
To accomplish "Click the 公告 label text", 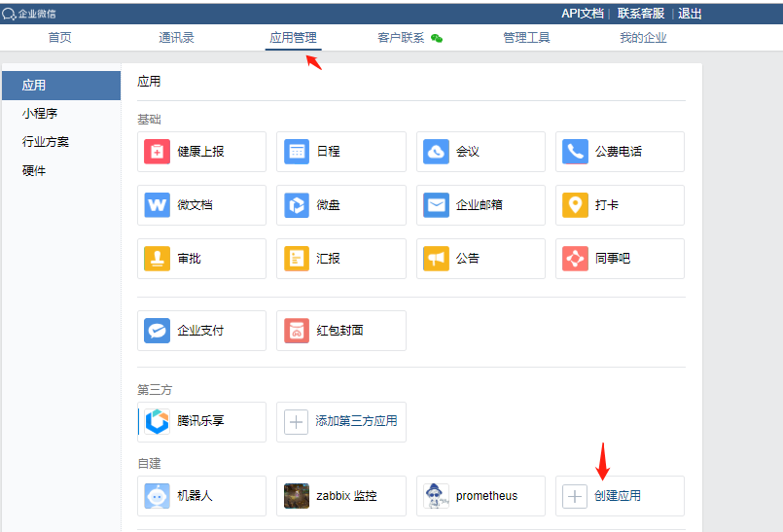I will pyautogui.click(x=468, y=259).
